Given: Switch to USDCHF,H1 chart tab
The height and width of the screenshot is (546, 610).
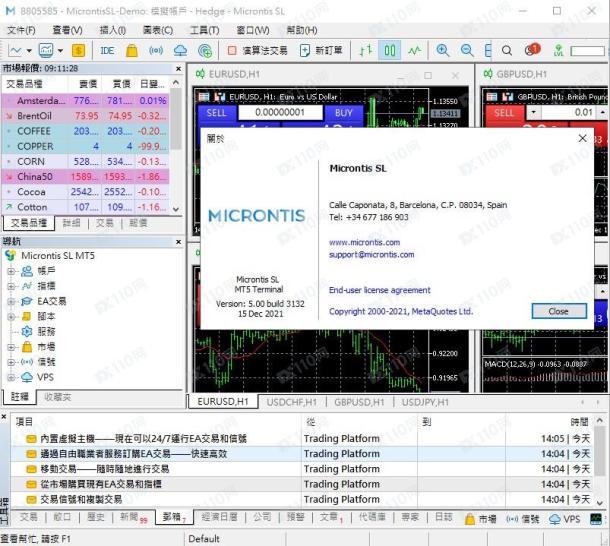Looking at the screenshot, I should point(292,402).
